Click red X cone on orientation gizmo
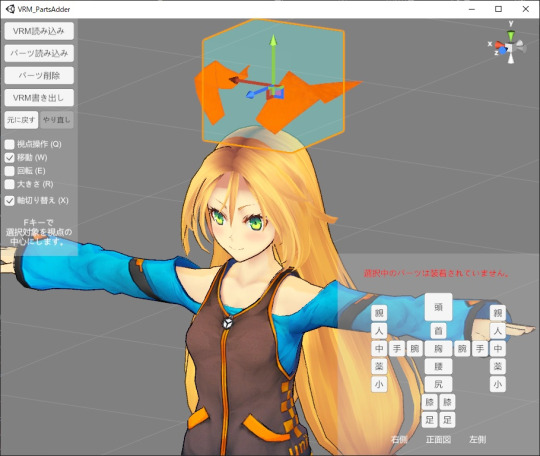This screenshot has width=540, height=456. point(499,45)
